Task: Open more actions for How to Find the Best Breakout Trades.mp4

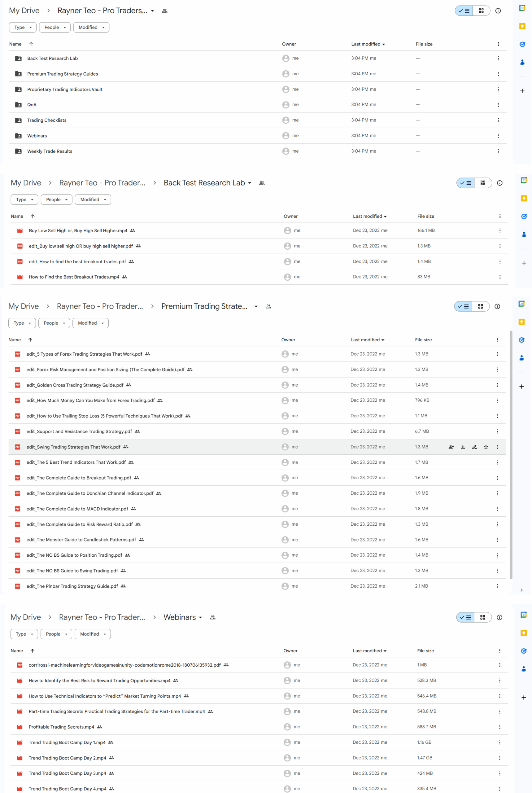Action: coord(500,277)
